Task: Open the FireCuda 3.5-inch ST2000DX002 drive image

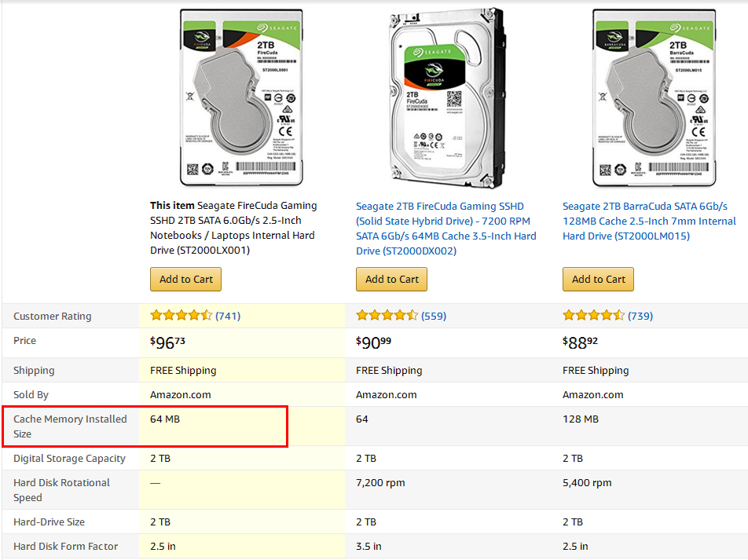Action: point(446,97)
